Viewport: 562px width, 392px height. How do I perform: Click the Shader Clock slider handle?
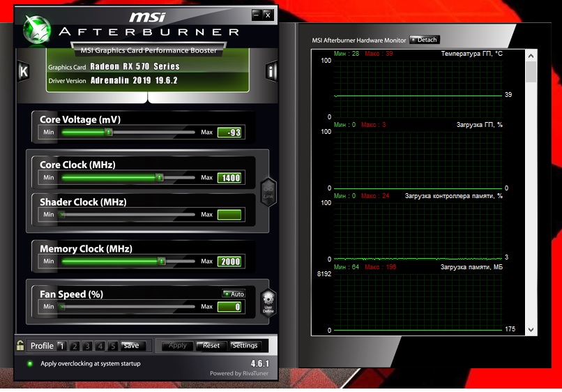click(62, 214)
